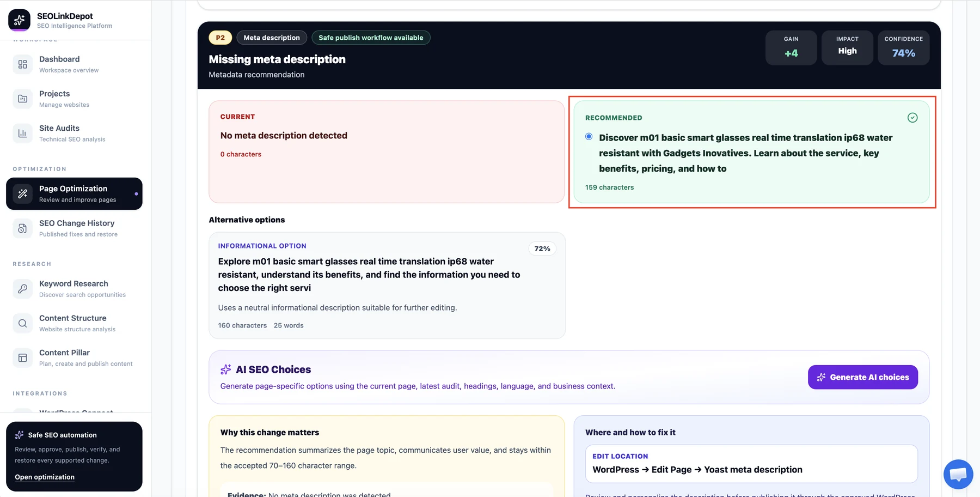
Task: Click the P2 priority badge
Action: pos(220,38)
